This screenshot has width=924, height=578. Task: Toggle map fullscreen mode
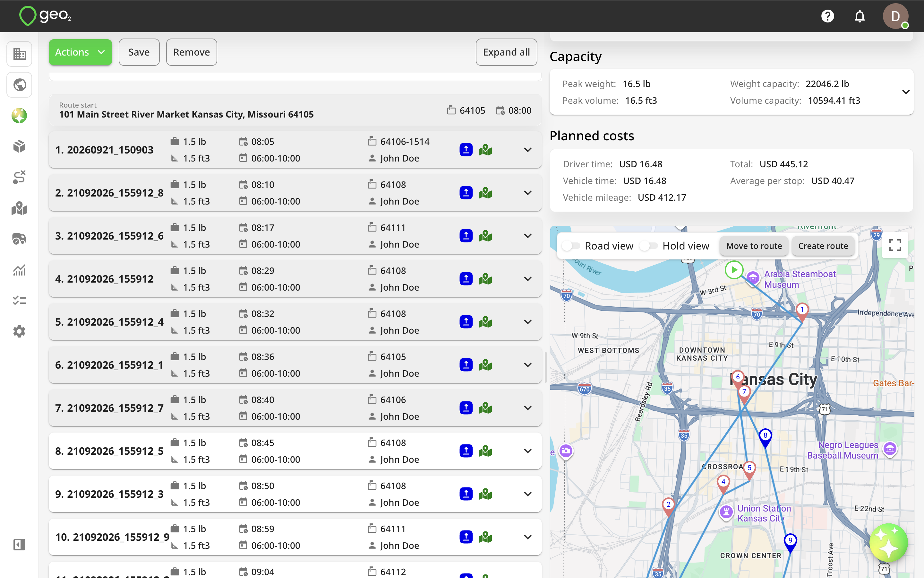pyautogui.click(x=895, y=245)
